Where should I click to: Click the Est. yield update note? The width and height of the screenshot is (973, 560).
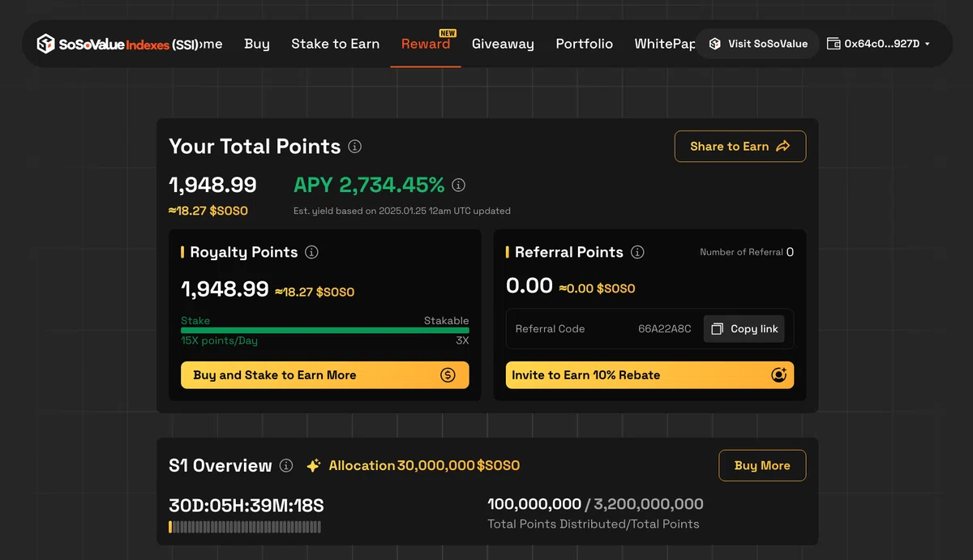click(x=402, y=211)
